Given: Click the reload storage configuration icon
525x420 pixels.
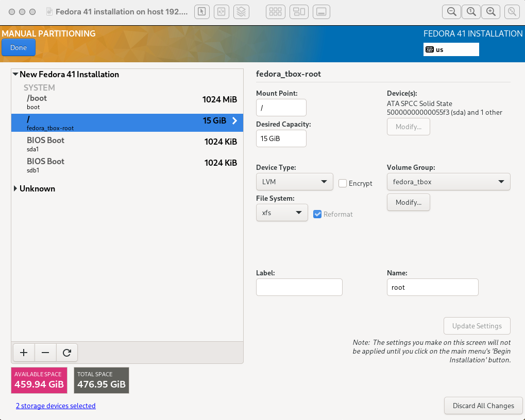Looking at the screenshot, I should pos(67,353).
